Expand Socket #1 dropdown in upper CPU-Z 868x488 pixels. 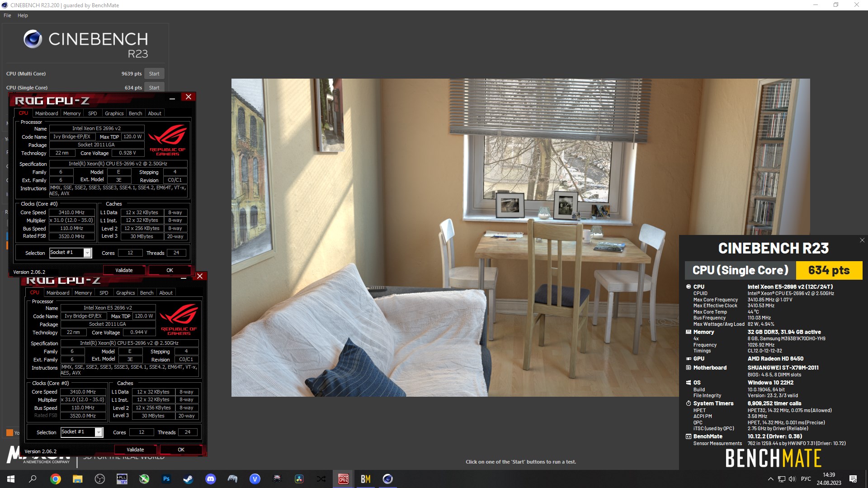coord(87,253)
